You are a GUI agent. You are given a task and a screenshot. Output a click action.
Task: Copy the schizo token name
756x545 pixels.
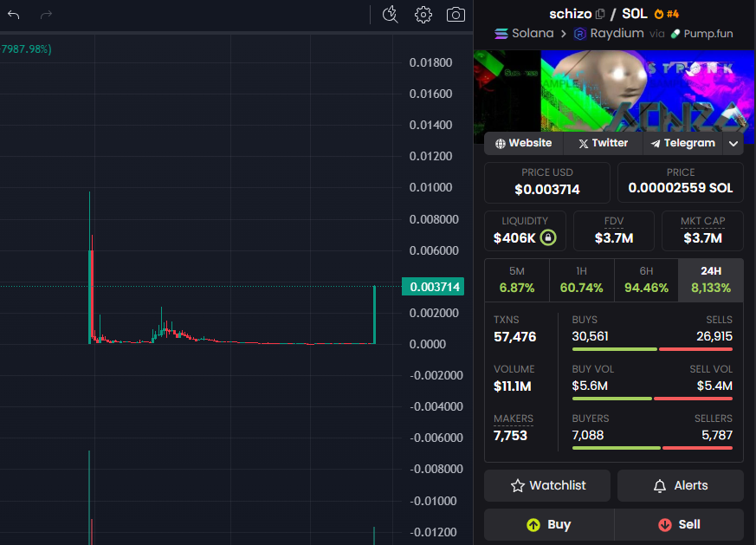(x=600, y=14)
